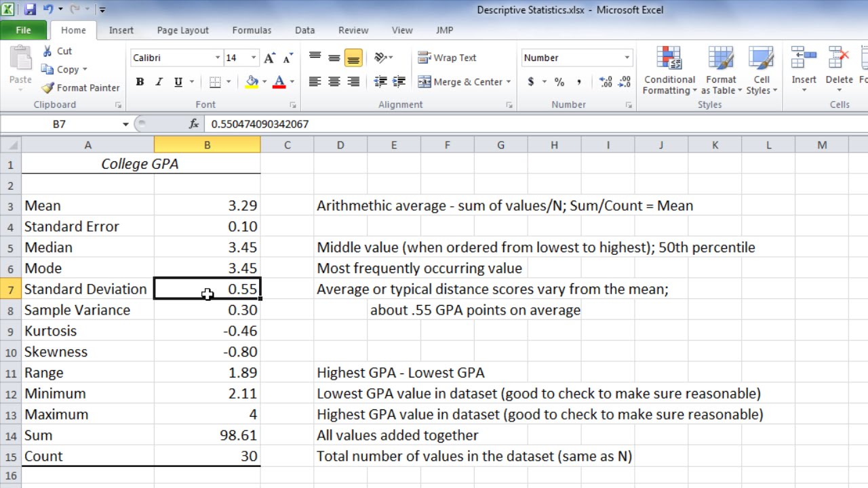
Task: Apply the Borders icon
Action: pyautogui.click(x=215, y=82)
